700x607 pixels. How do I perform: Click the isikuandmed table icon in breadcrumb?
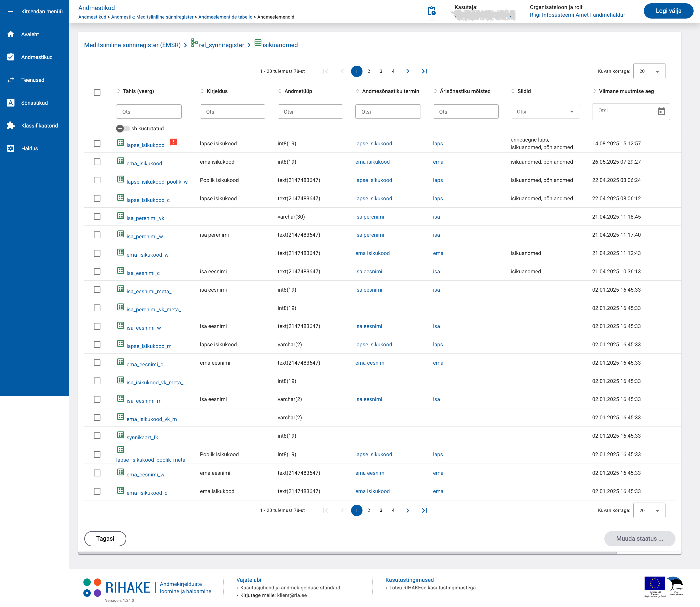coord(258,43)
